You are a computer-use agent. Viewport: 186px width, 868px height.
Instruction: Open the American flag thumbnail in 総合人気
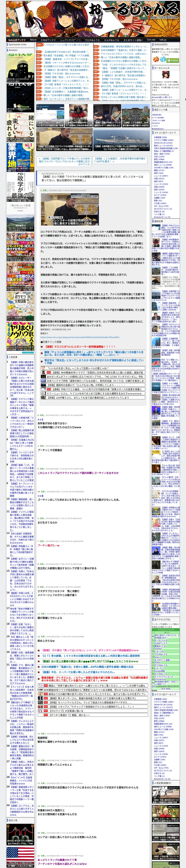(x=20, y=857)
